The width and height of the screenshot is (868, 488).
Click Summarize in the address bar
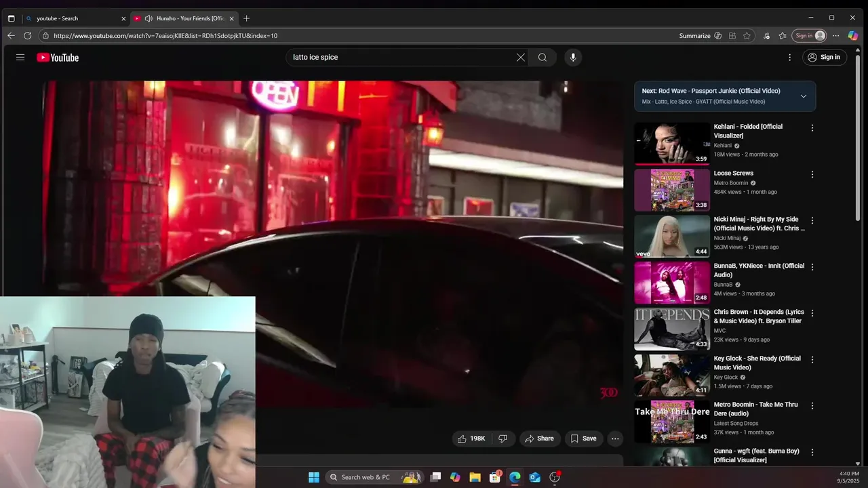[x=700, y=36]
